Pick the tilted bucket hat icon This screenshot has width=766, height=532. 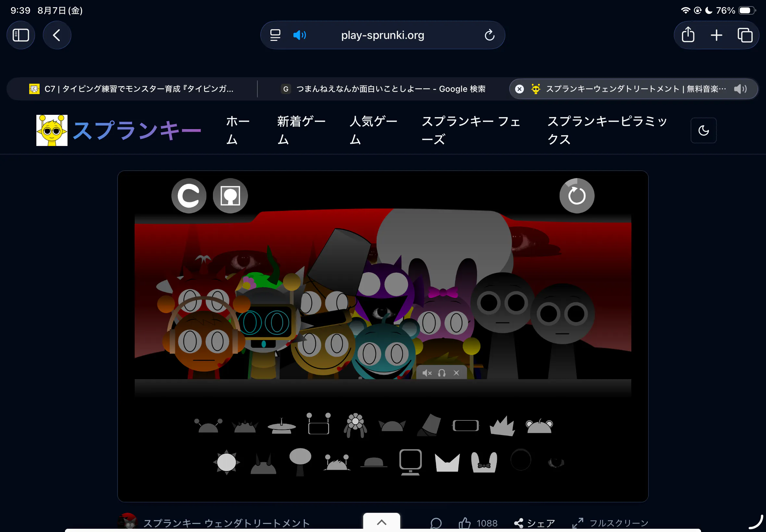(x=429, y=425)
